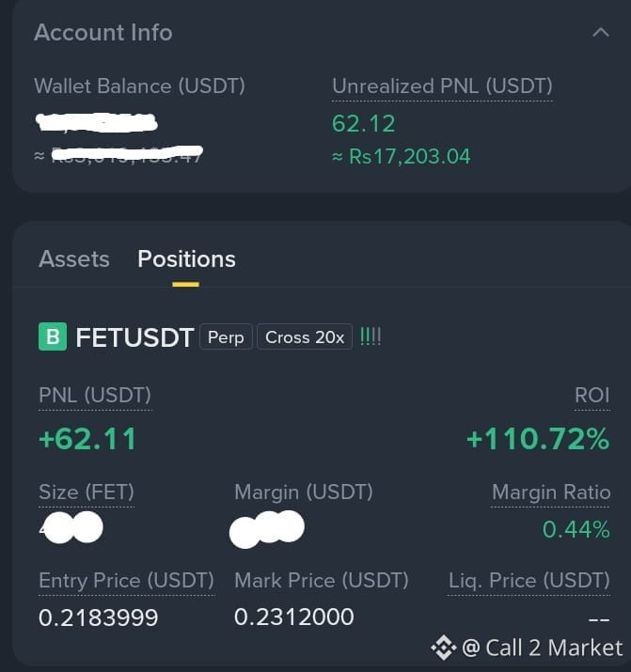This screenshot has height=672, width=631.
Task: Switch to the Assets tab
Action: coord(74,258)
